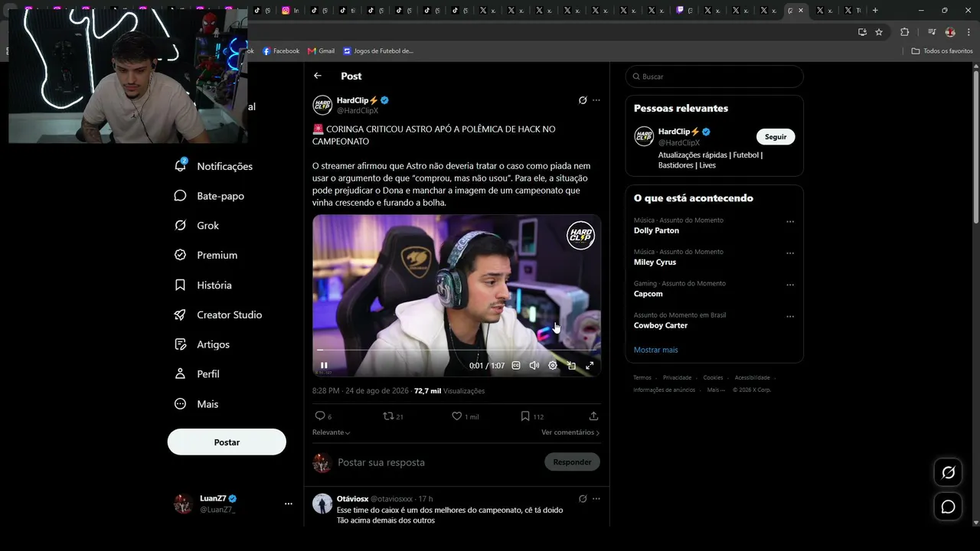Seek along the video progress bar

[x=456, y=350]
